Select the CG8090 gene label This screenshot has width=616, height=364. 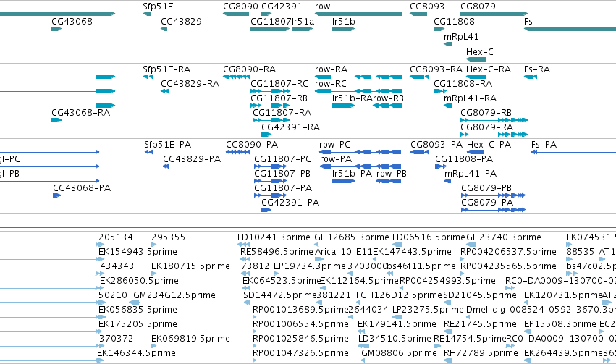[241, 7]
